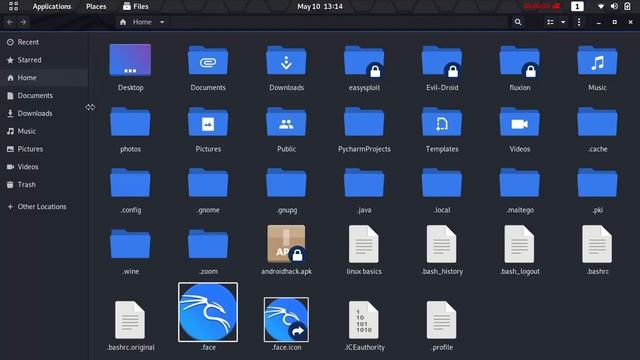The width and height of the screenshot is (640, 360).
Task: Click the date and time clock
Action: 320,7
